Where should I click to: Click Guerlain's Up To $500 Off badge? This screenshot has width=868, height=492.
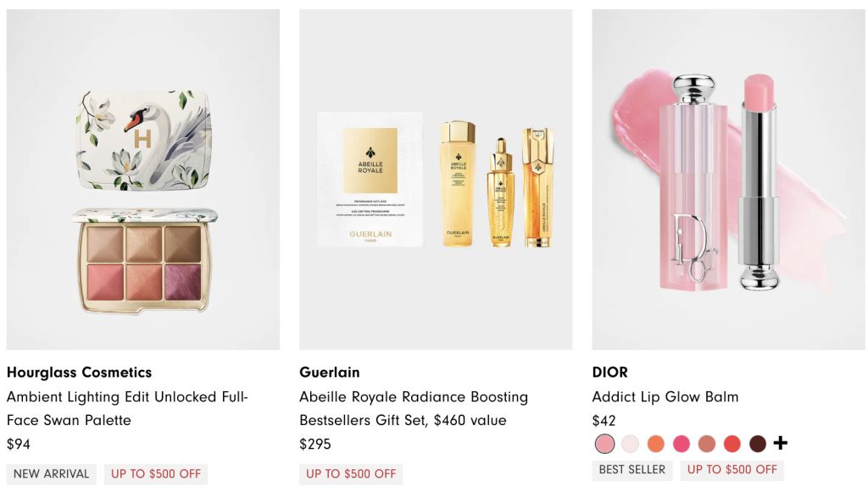(x=351, y=473)
